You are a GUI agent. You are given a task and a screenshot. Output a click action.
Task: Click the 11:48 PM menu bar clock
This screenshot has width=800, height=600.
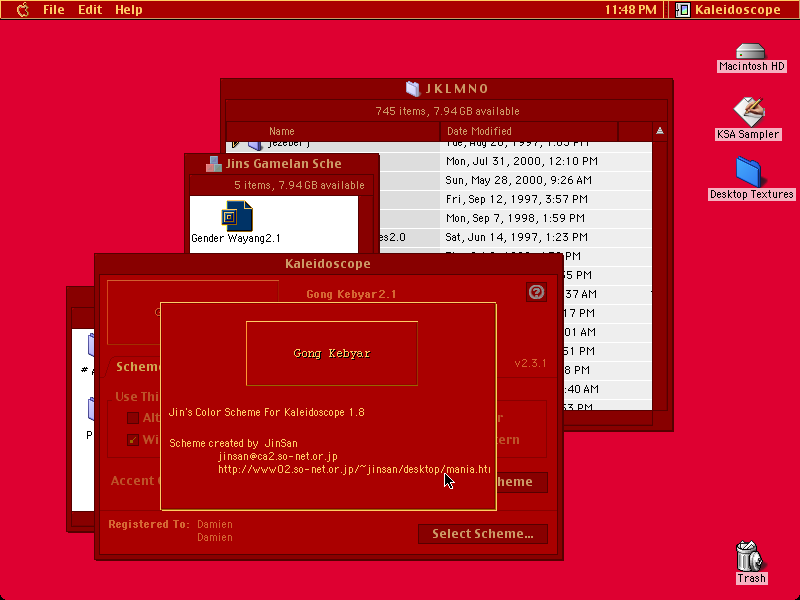click(631, 10)
